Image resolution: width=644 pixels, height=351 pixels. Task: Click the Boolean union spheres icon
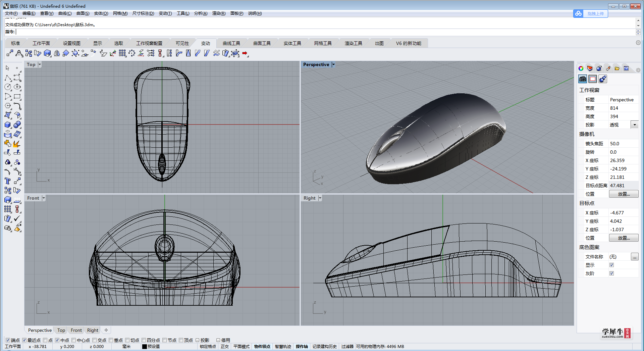point(17,125)
